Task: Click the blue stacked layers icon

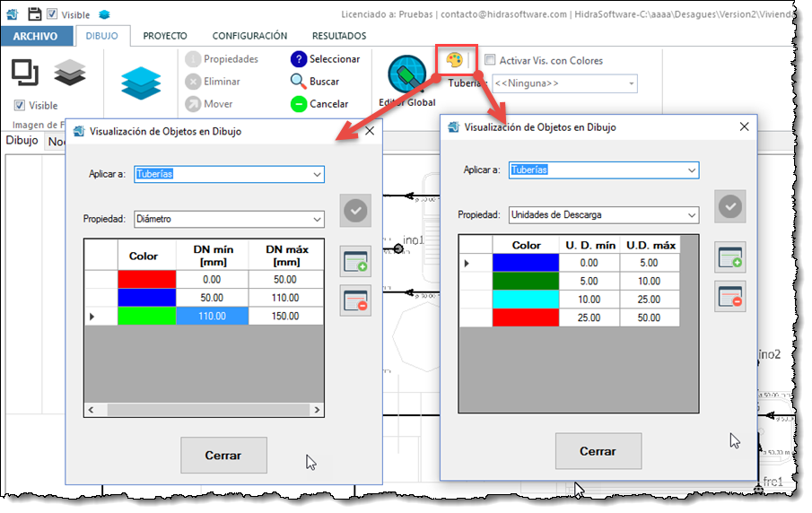Action: pyautogui.click(x=140, y=82)
